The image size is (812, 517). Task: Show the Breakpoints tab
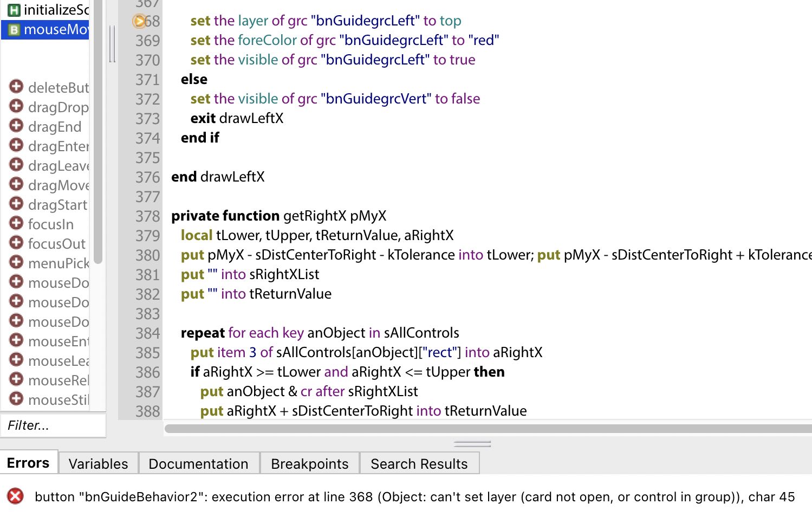[x=309, y=464]
